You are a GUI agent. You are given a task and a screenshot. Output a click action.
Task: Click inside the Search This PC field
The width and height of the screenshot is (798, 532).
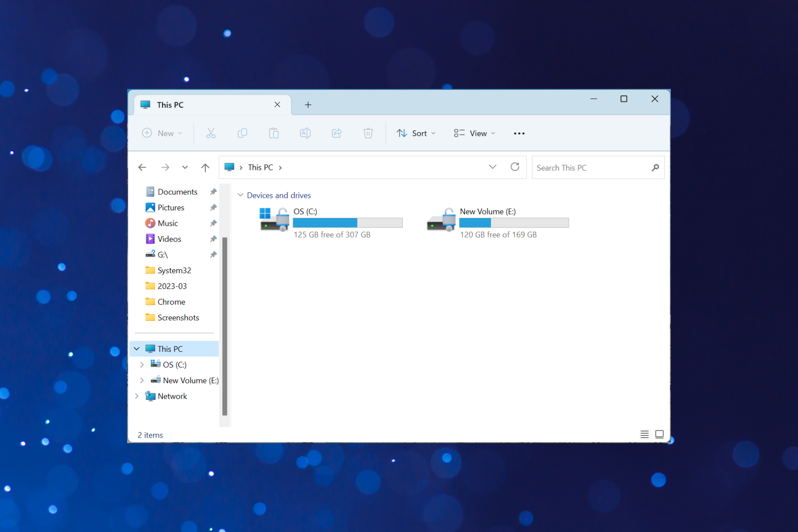[x=590, y=167]
